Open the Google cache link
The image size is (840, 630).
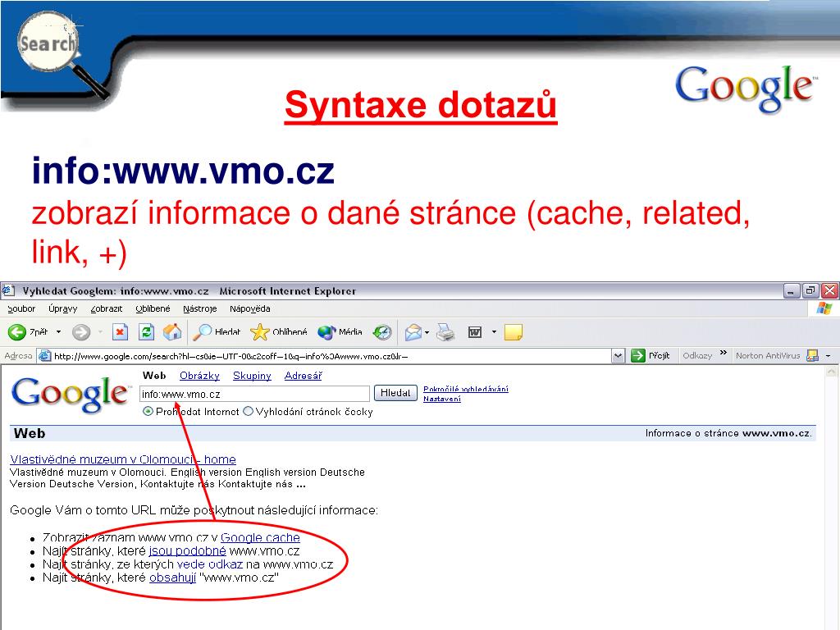pos(260,537)
